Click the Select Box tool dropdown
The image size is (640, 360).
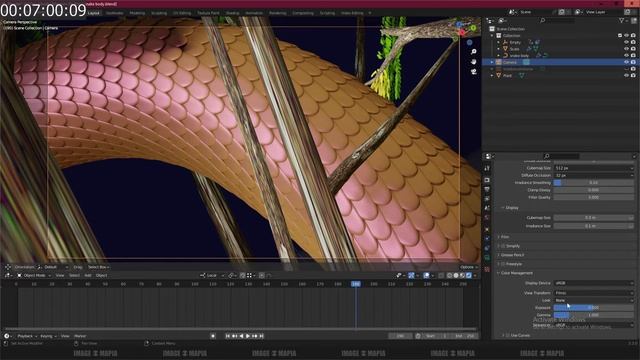coord(98,267)
